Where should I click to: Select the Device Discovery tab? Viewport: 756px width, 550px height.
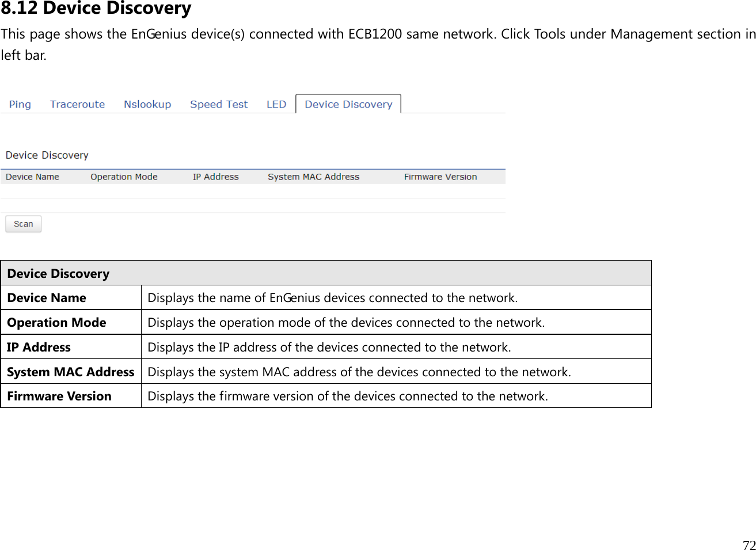348,104
